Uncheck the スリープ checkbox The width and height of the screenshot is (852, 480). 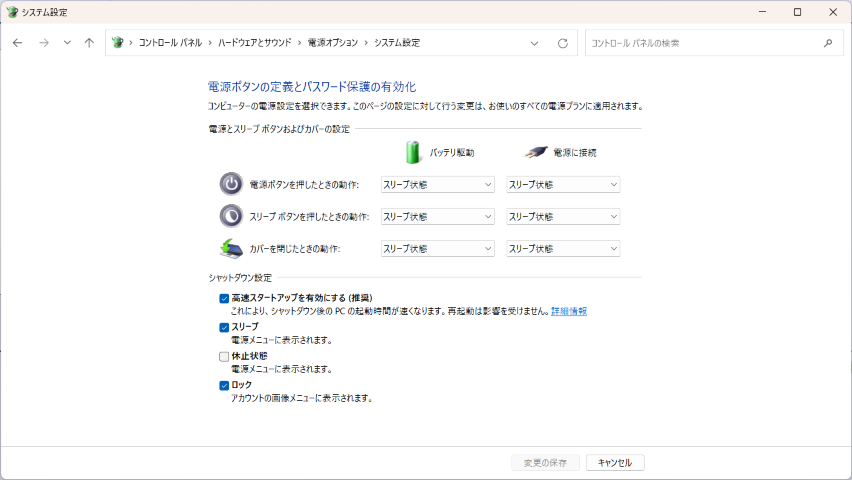tap(224, 327)
